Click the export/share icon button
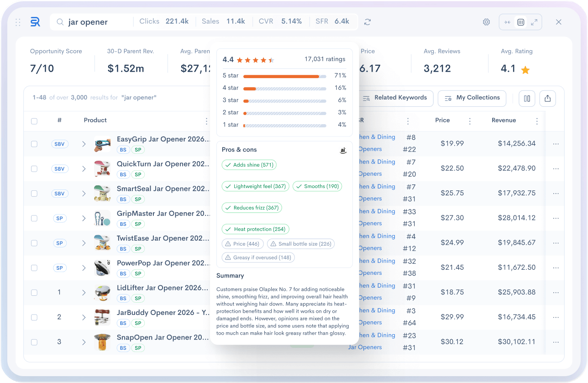This screenshot has width=588, height=383. (547, 98)
